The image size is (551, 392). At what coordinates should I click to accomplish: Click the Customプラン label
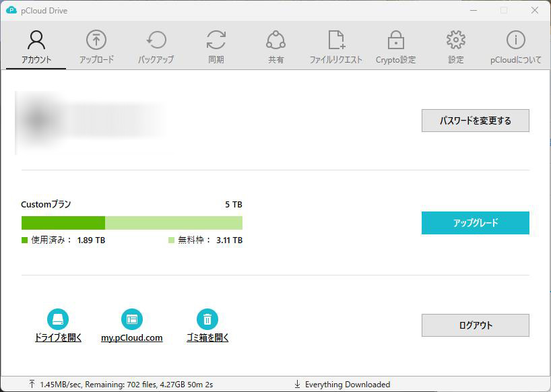(x=46, y=205)
